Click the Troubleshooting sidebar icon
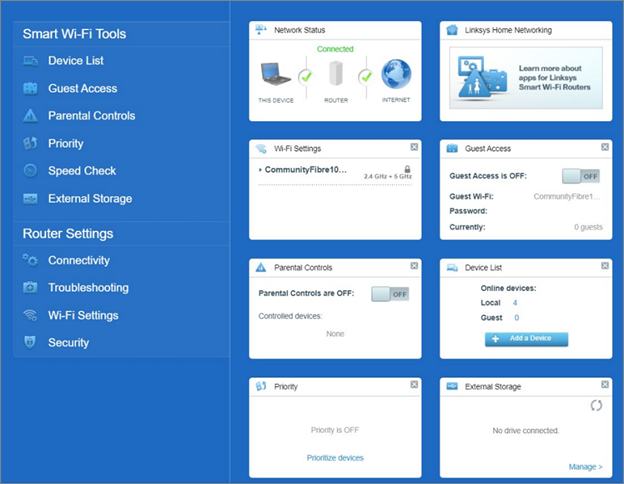This screenshot has height=484, width=624. 30,287
